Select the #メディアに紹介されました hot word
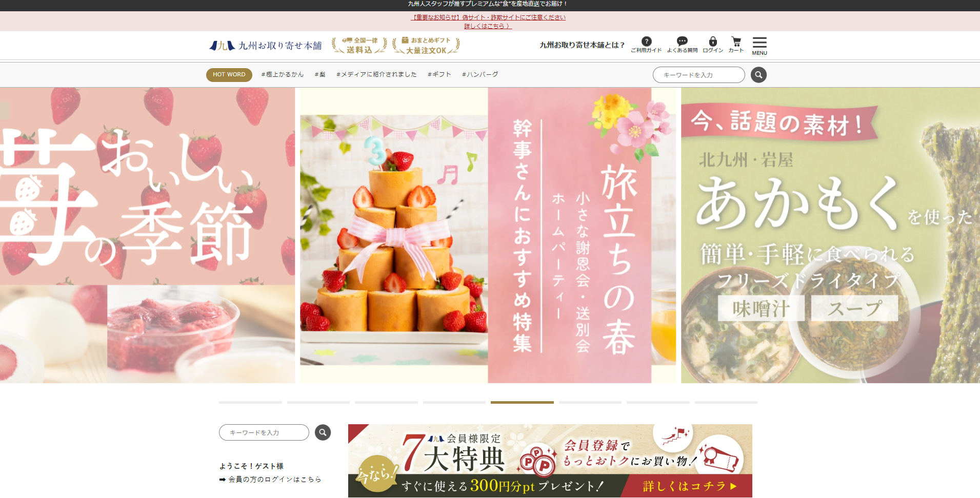This screenshot has width=980, height=498. 376,75
